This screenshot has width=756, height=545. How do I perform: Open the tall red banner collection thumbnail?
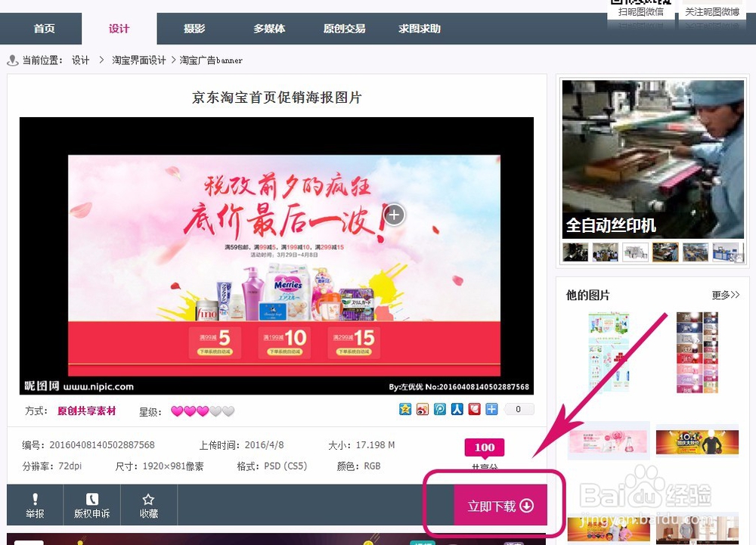(x=697, y=353)
